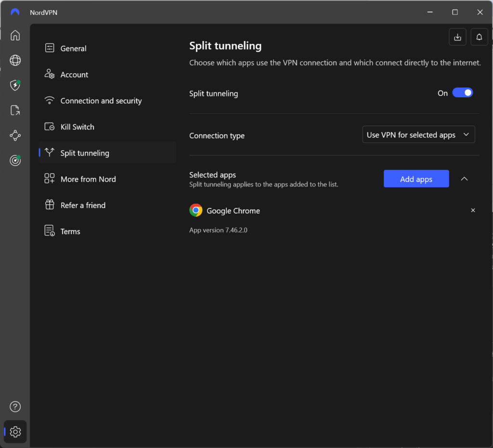The image size is (493, 448).
Task: Click the Kill Switch icon
Action: click(50, 127)
